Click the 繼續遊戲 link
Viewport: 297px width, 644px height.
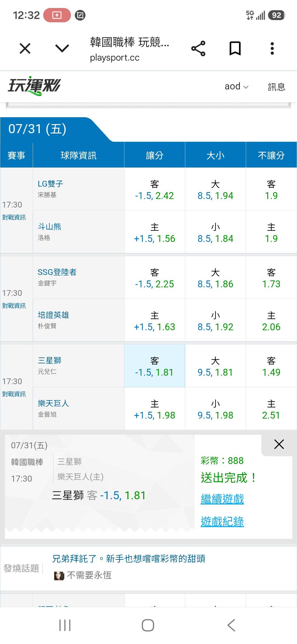pyautogui.click(x=222, y=499)
